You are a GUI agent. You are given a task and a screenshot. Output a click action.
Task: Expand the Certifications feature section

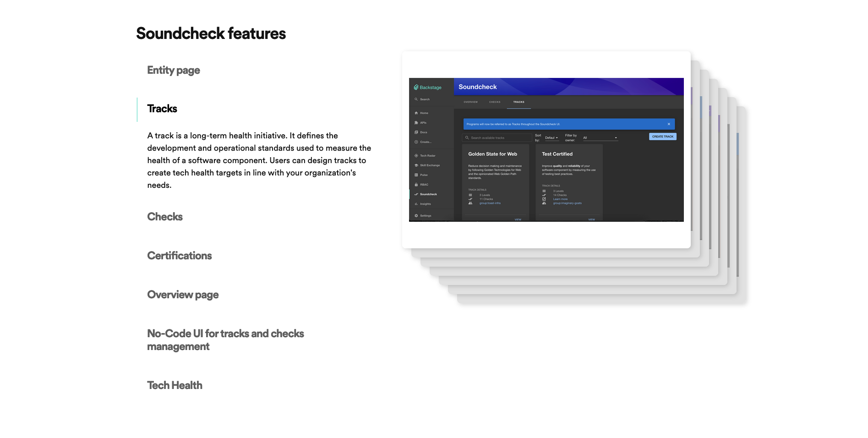(x=180, y=256)
